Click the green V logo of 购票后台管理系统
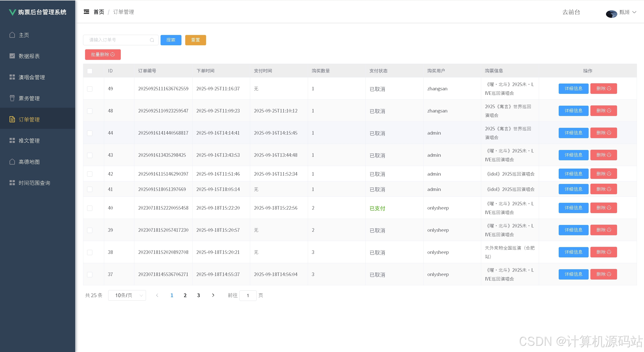This screenshot has height=352, width=644. (x=12, y=12)
